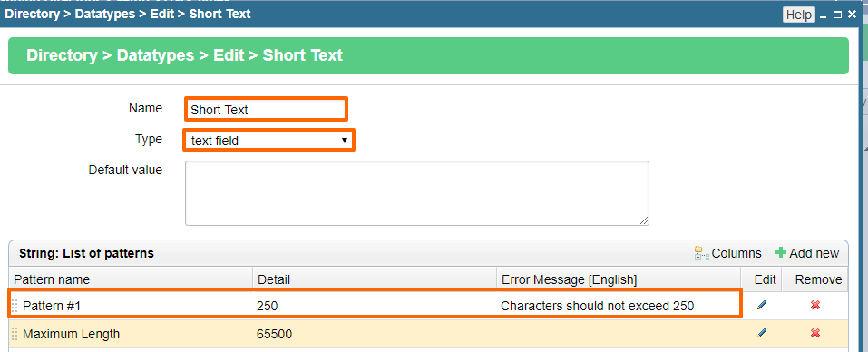Grab Maximum Length row drag handle
Image resolution: width=868 pixels, height=352 pixels.
[x=15, y=334]
